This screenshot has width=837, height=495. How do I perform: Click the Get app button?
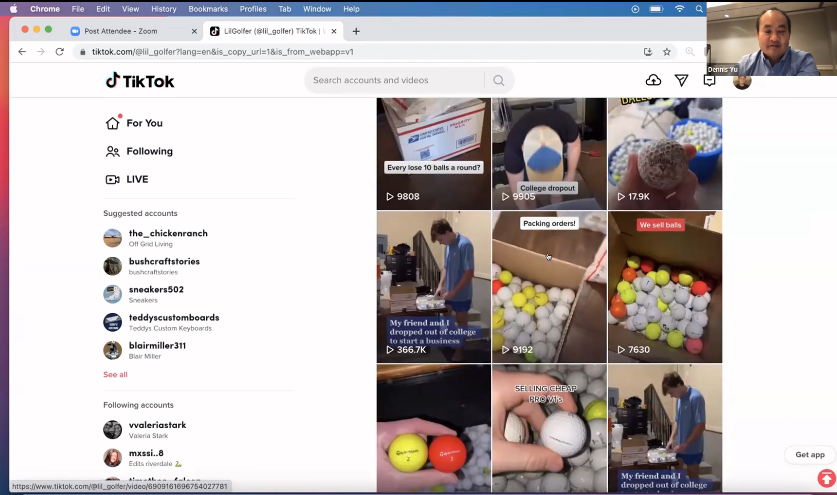[810, 454]
